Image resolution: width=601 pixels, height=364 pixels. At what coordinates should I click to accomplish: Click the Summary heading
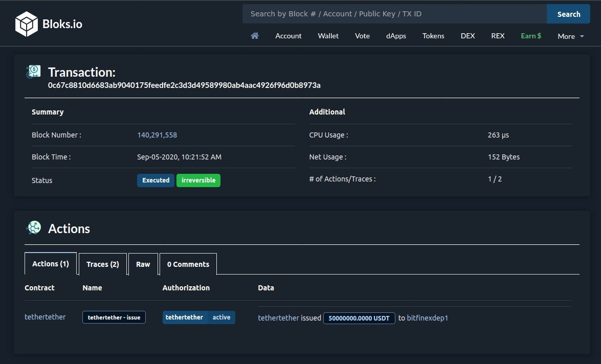(48, 112)
